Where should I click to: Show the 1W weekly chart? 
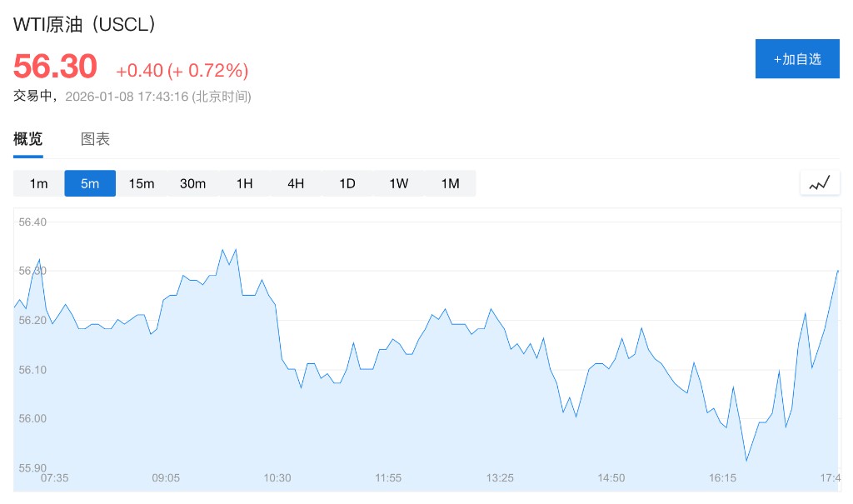click(x=398, y=183)
